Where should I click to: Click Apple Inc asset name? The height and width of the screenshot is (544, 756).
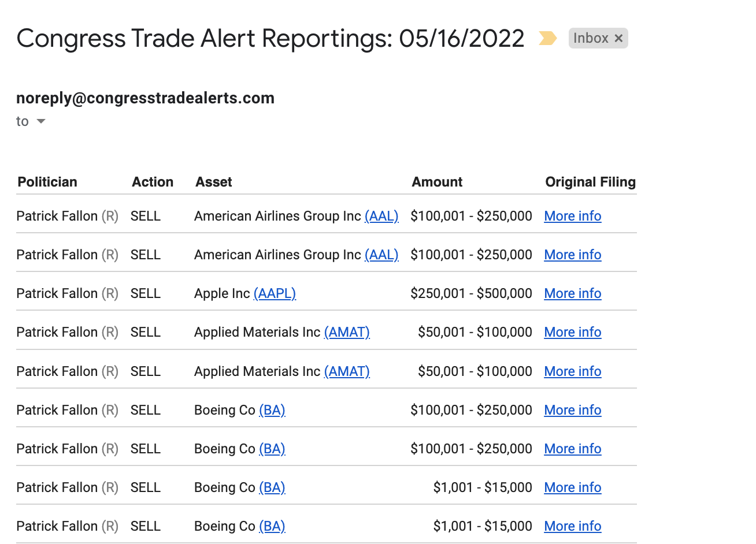[x=222, y=293]
